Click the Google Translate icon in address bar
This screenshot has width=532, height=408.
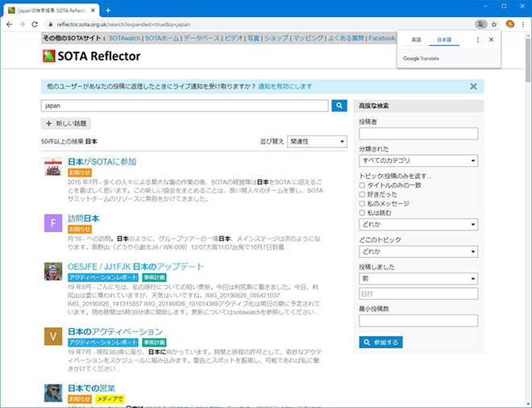(480, 24)
